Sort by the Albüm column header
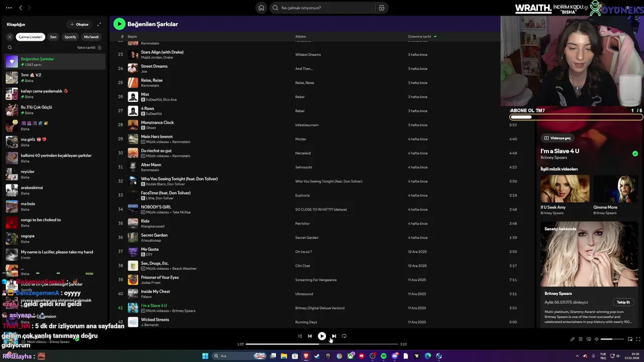 click(300, 37)
